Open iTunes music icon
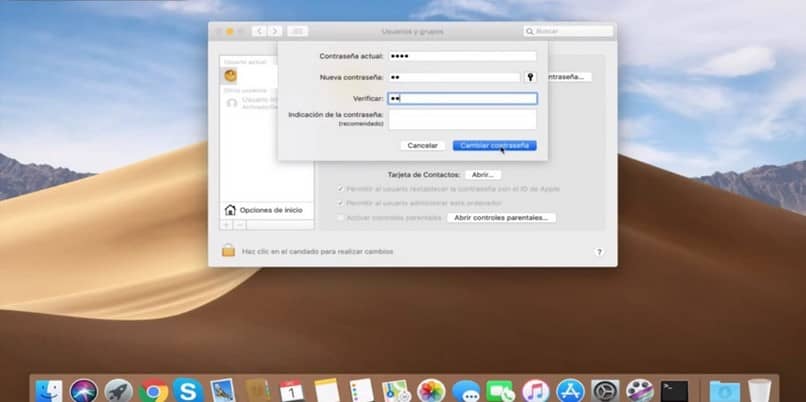 pyautogui.click(x=535, y=391)
